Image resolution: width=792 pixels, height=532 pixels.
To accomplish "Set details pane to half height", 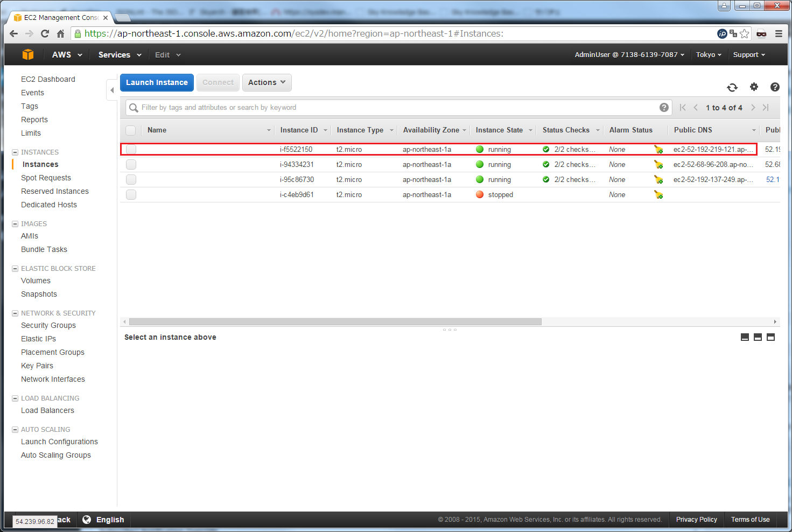I will tap(758, 337).
